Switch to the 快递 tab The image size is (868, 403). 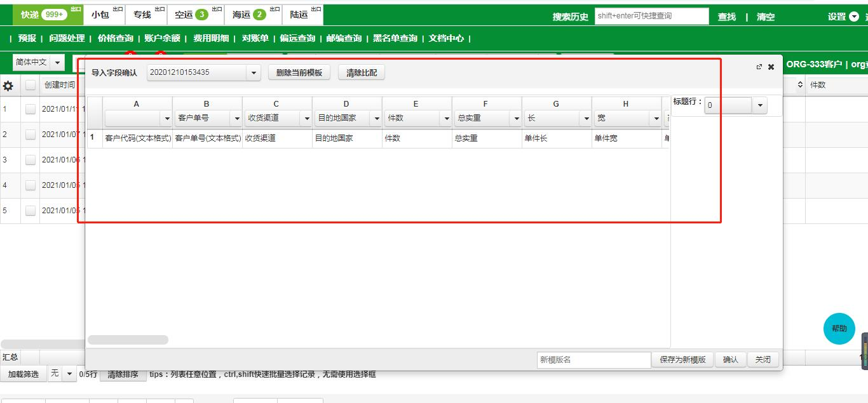point(48,15)
